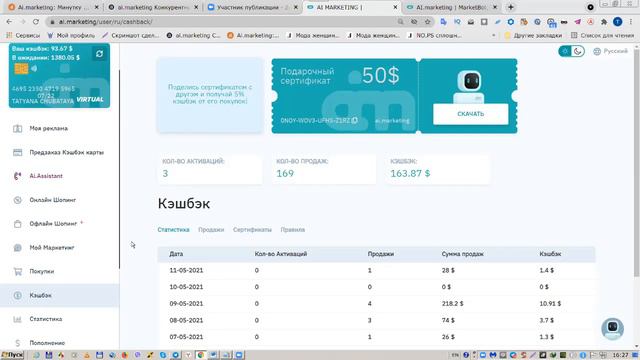The width and height of the screenshot is (640, 360).
Task: Click the Chrome icon in taskbar
Action: click(x=200, y=355)
